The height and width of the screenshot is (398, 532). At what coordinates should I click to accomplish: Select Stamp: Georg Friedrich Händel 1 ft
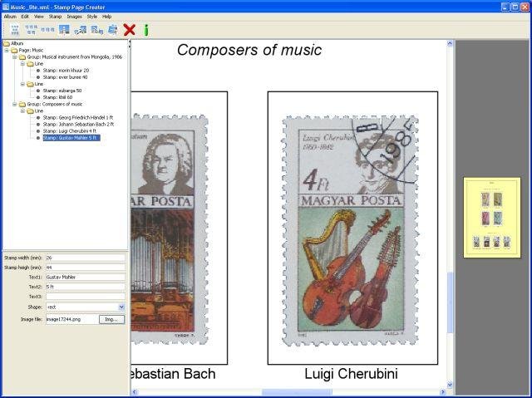pos(78,118)
